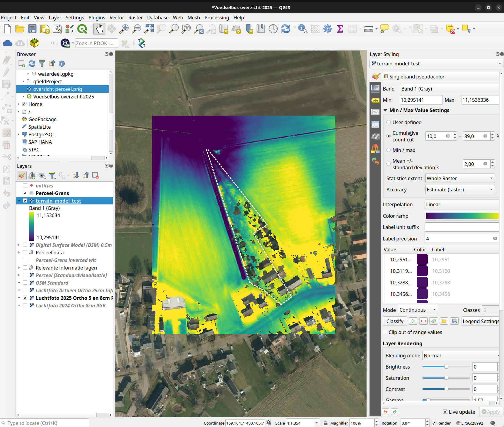The image size is (504, 427).
Task: Click the Color ramp gradient bar
Action: coord(462,216)
